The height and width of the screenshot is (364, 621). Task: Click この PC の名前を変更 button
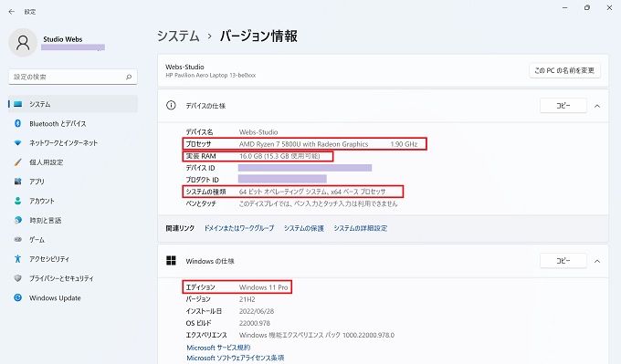click(x=564, y=70)
